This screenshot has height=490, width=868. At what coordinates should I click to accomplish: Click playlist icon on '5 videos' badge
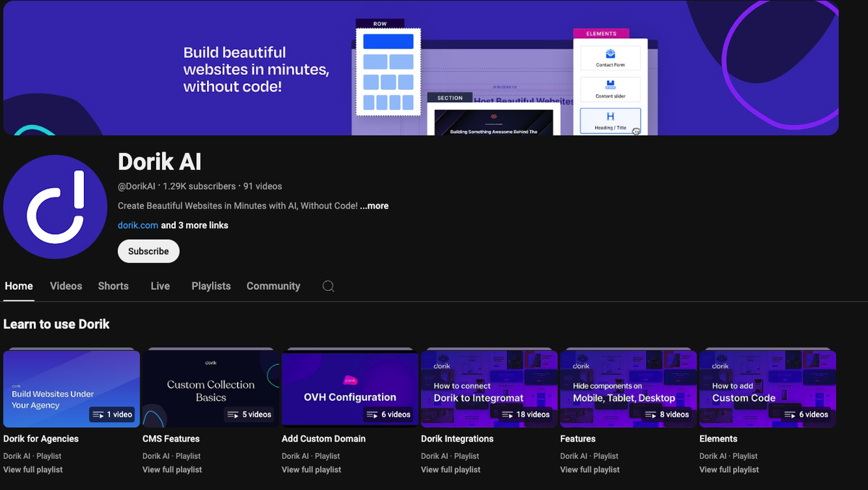[x=233, y=415]
